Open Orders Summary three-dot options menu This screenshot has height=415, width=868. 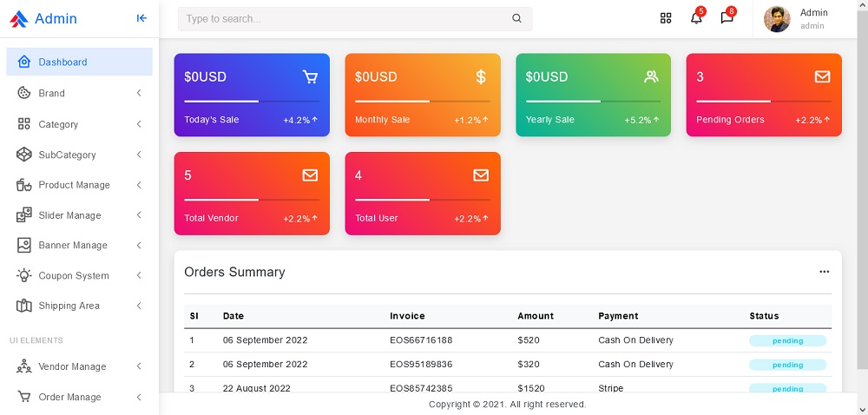(x=824, y=272)
